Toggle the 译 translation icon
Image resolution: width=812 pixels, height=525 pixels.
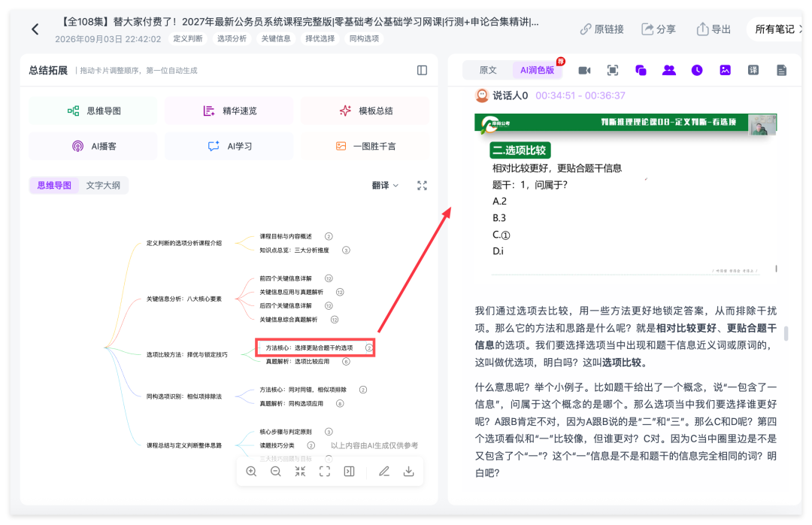753,70
